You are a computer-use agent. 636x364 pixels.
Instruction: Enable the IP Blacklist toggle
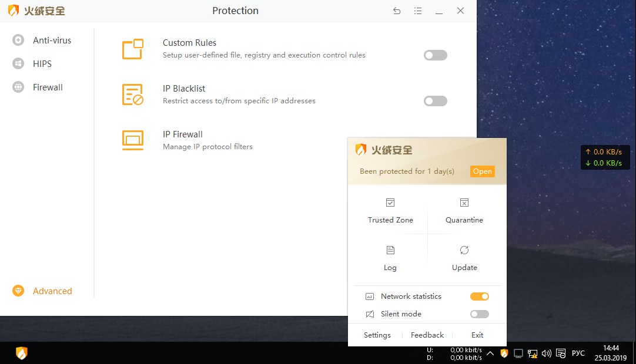435,101
